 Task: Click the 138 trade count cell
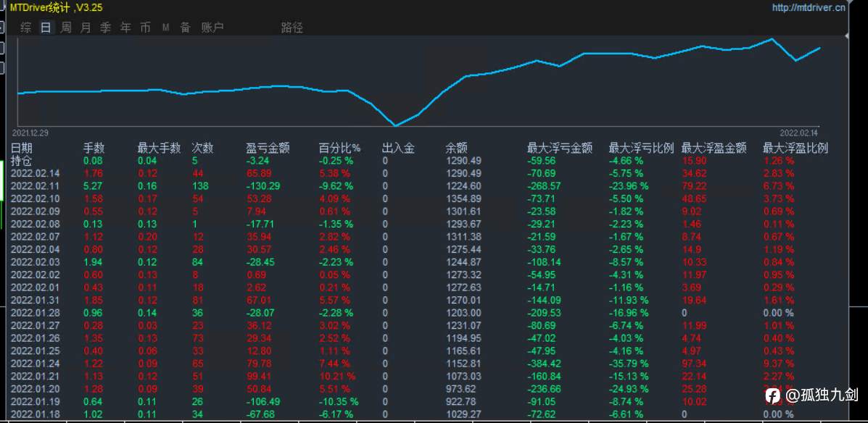pyautogui.click(x=200, y=186)
